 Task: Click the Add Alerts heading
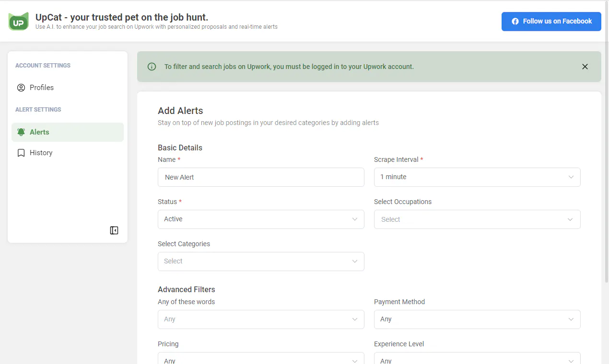click(180, 111)
